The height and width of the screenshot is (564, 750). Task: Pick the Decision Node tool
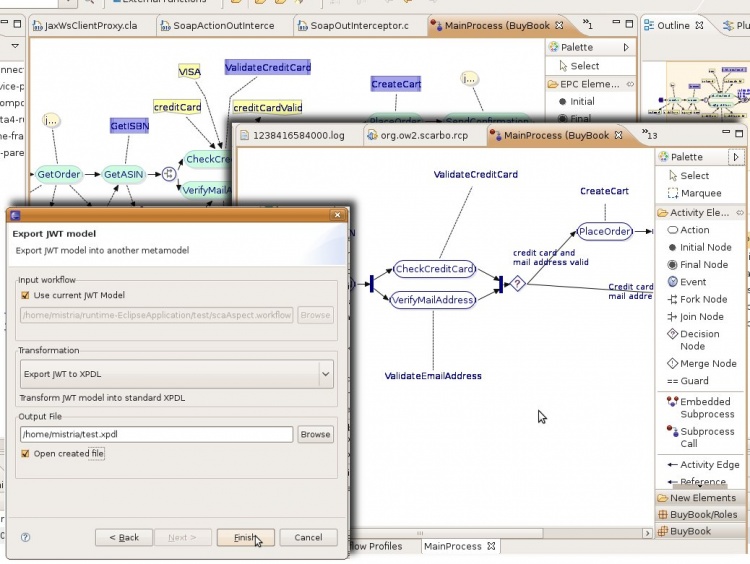click(699, 340)
